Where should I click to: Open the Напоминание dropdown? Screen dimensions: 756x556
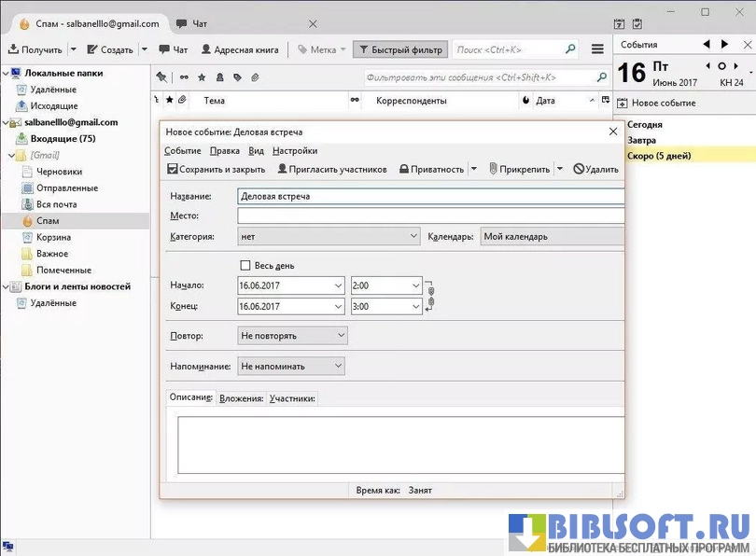click(x=290, y=367)
